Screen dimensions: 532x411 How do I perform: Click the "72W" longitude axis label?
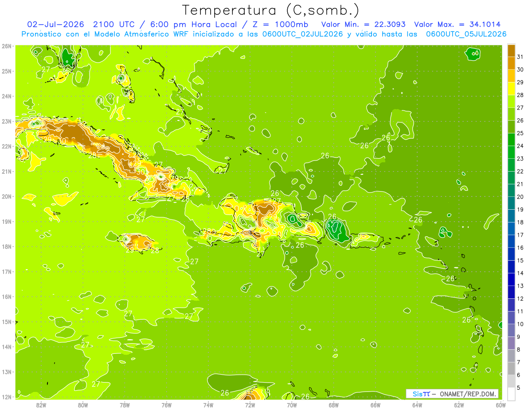click(x=250, y=405)
